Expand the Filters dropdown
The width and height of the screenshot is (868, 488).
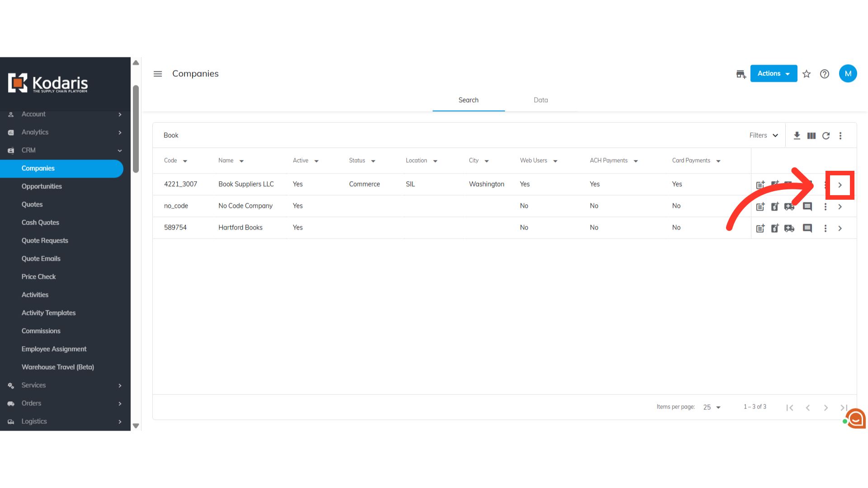tap(764, 136)
